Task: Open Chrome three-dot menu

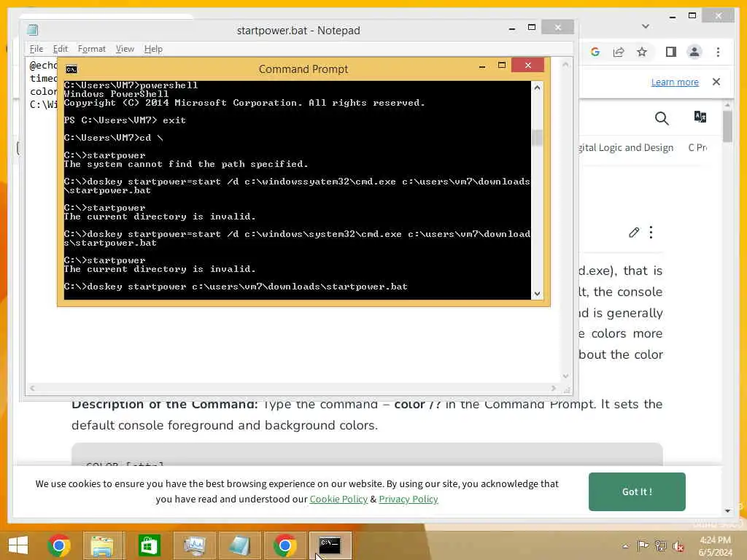Action: [718, 52]
